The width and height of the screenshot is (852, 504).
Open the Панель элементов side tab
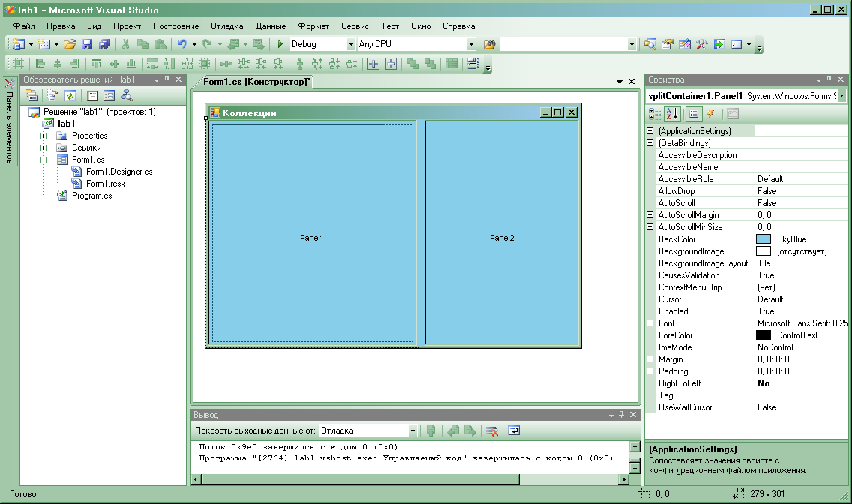point(9,122)
